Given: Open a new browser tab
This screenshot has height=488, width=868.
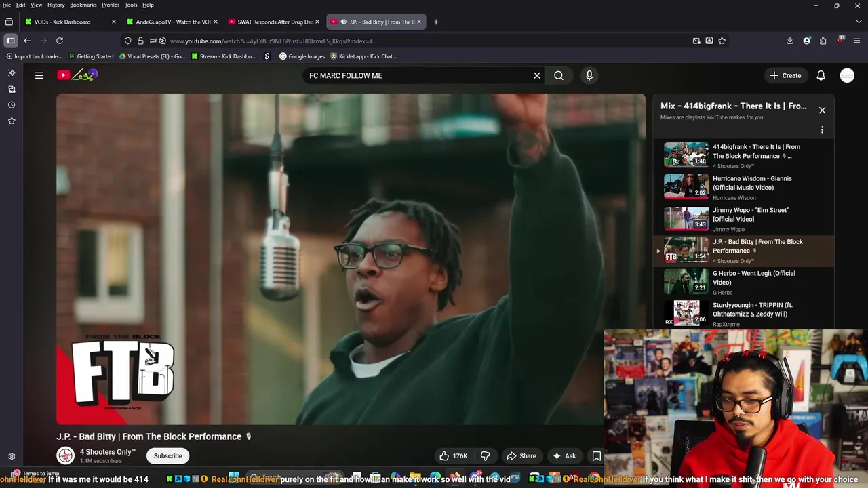Looking at the screenshot, I should [436, 22].
